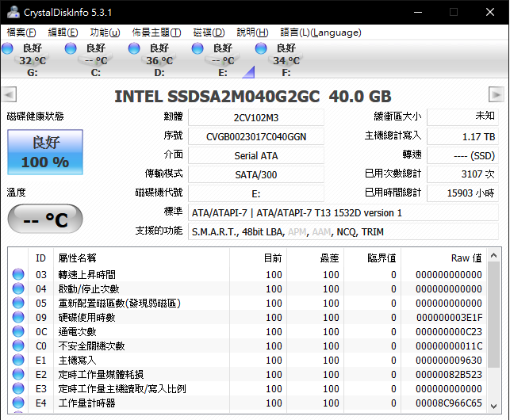The image size is (510, 420).
Task: Open the 編輯(E) menu
Action: click(x=63, y=32)
